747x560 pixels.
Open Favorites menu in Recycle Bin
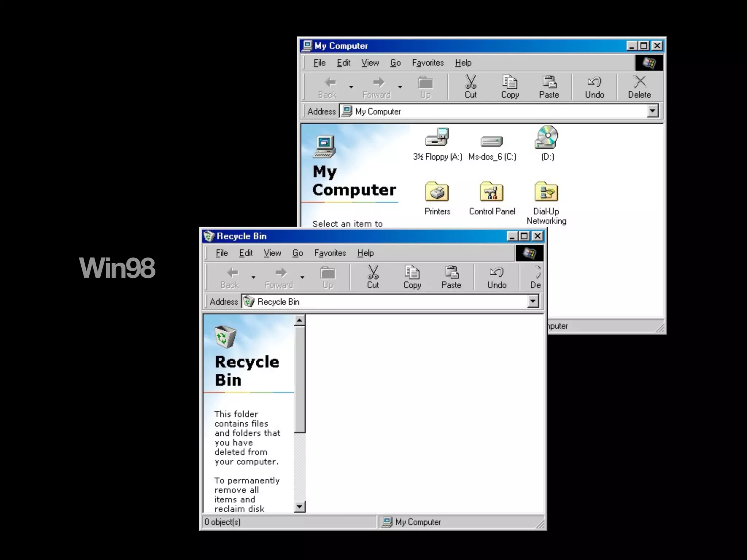point(330,253)
